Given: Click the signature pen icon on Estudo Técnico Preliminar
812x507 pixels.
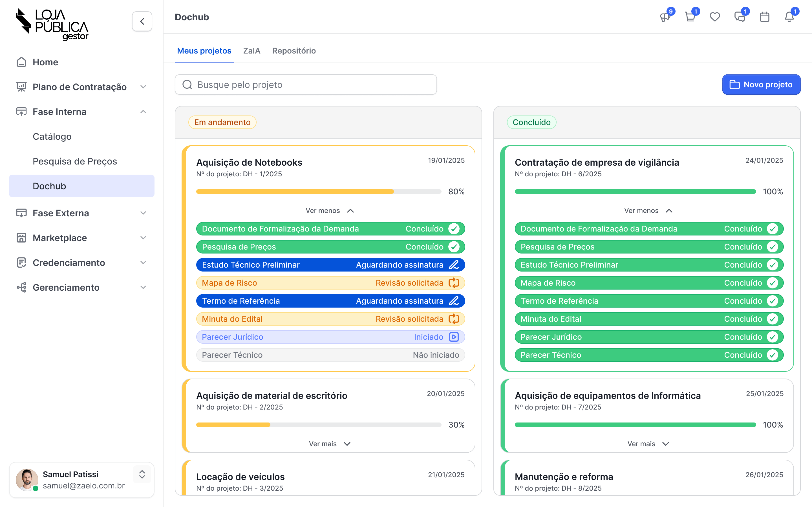Looking at the screenshot, I should coord(454,265).
